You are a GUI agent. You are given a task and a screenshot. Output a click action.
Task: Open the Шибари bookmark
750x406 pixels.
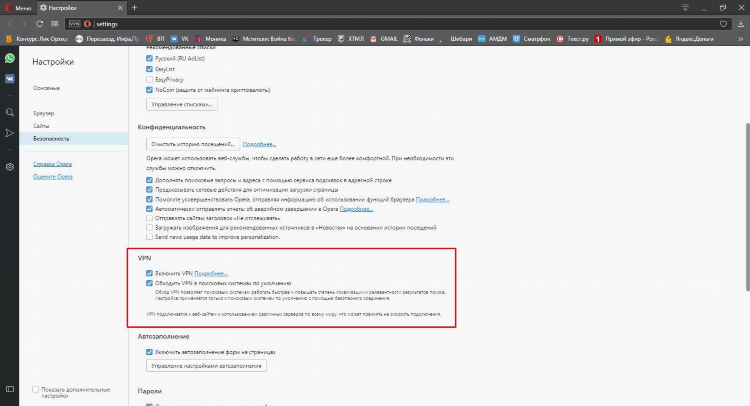point(456,39)
